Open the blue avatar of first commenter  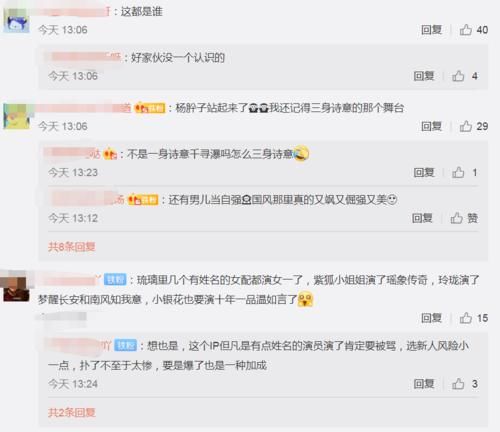coord(16,21)
